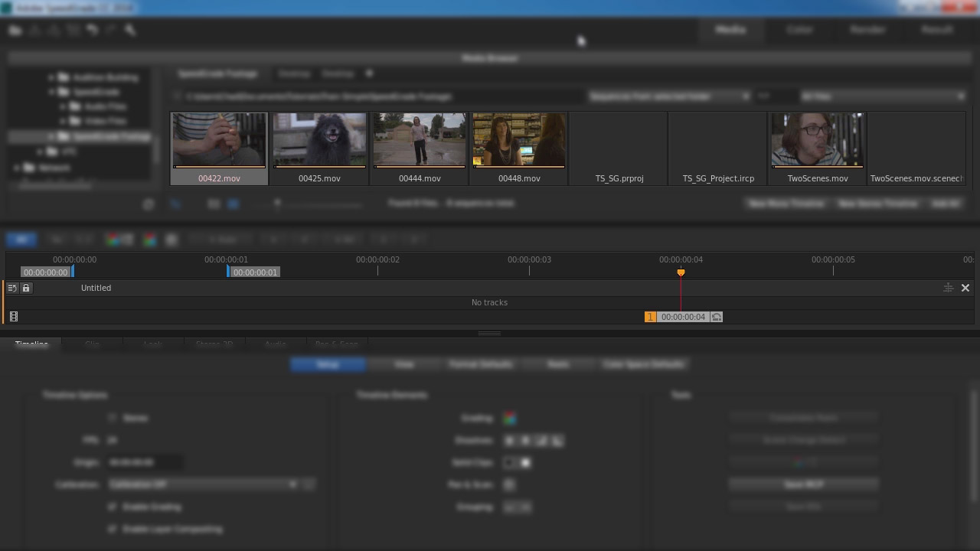Click the loop icon beside playhead timecode
Viewport: 980px width, 551px height.
[717, 317]
